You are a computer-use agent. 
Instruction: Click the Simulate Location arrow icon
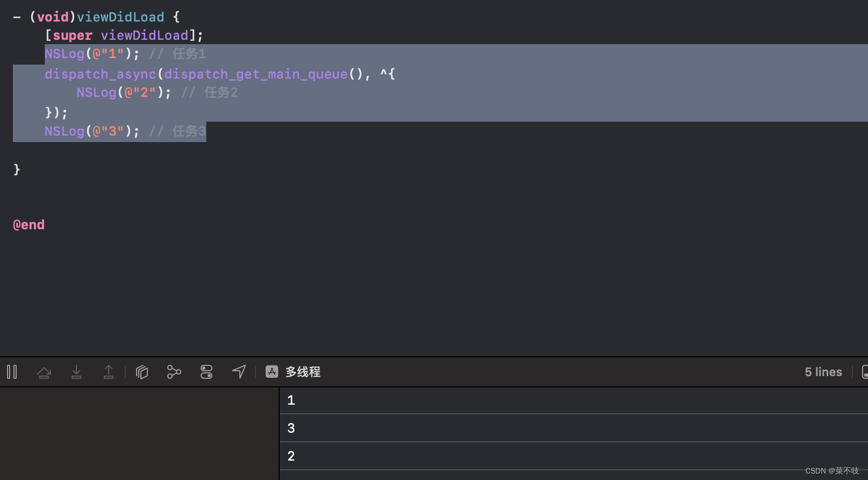click(x=239, y=372)
